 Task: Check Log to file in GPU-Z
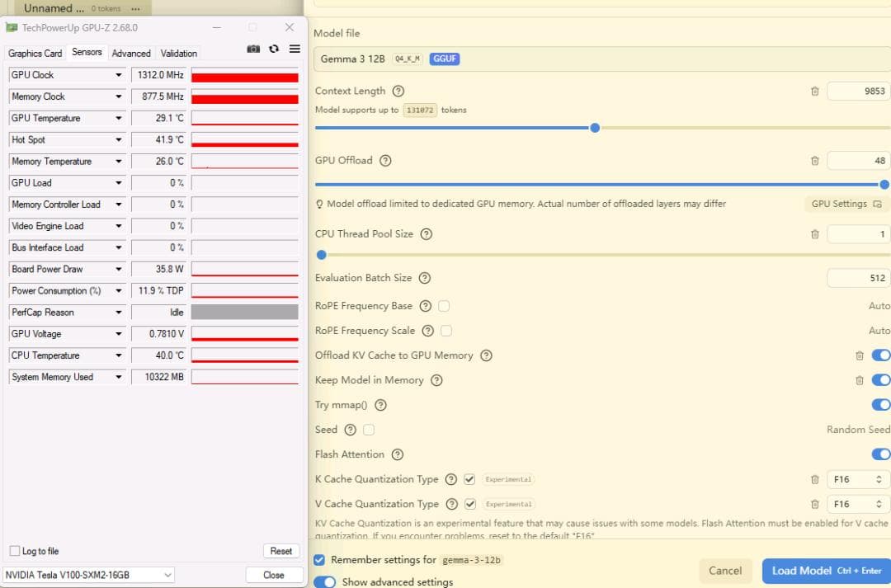(15, 551)
